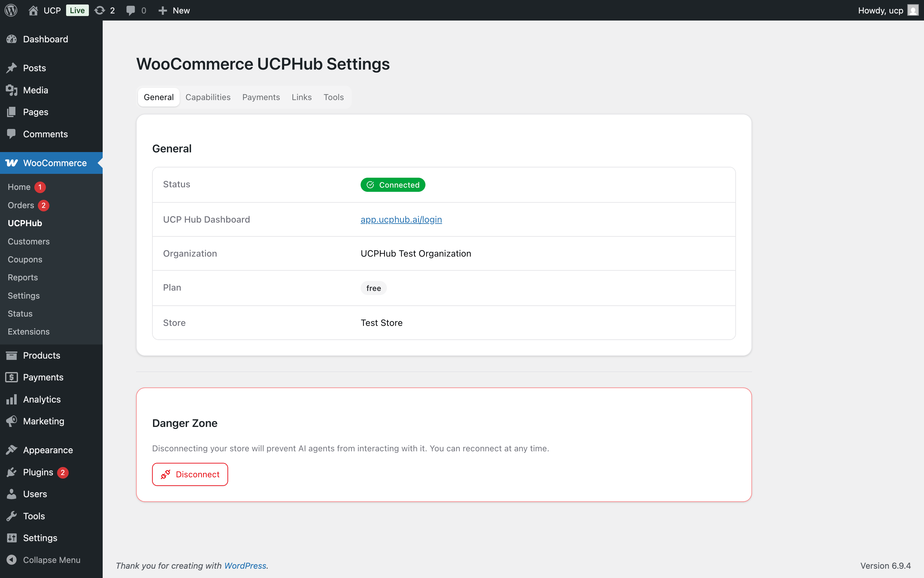Open the Dashboard gauge icon
This screenshot has height=578, width=924.
tap(12, 39)
